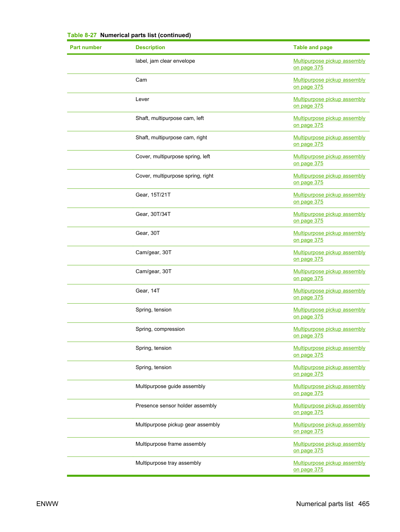
Task: Open the Gear, 30T/34T page link
Action: click(x=329, y=217)
